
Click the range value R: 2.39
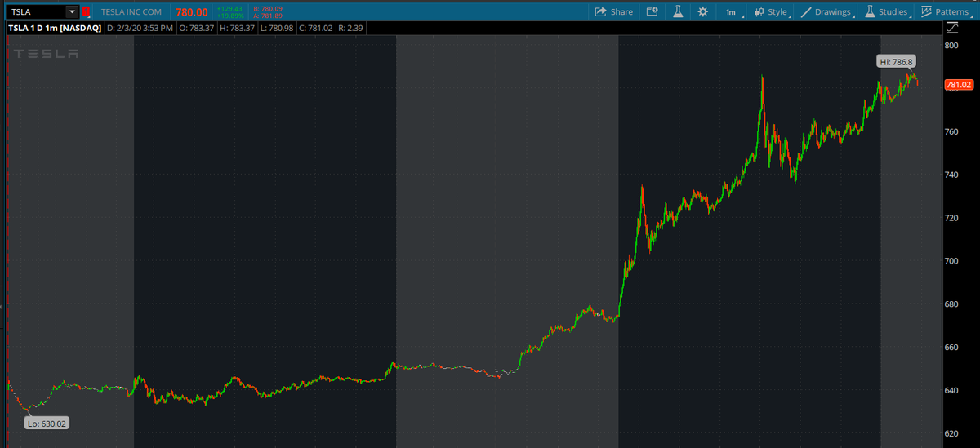(350, 29)
